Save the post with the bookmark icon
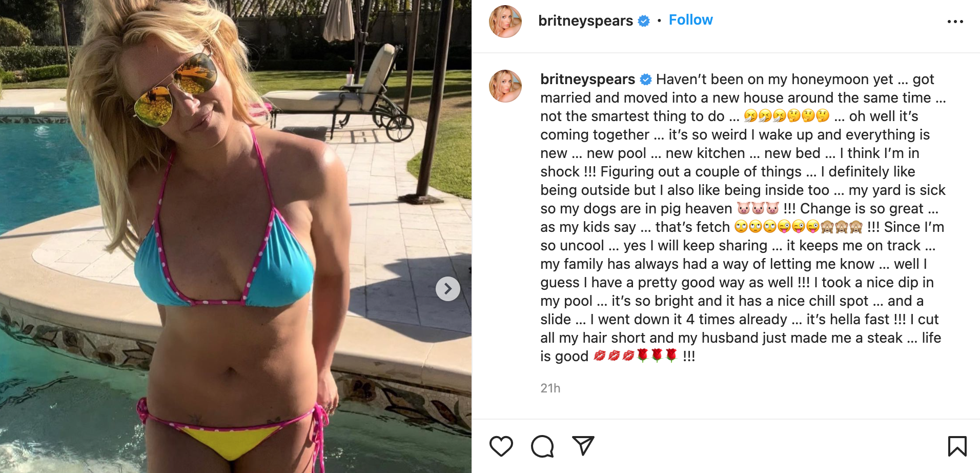 pos(957,446)
